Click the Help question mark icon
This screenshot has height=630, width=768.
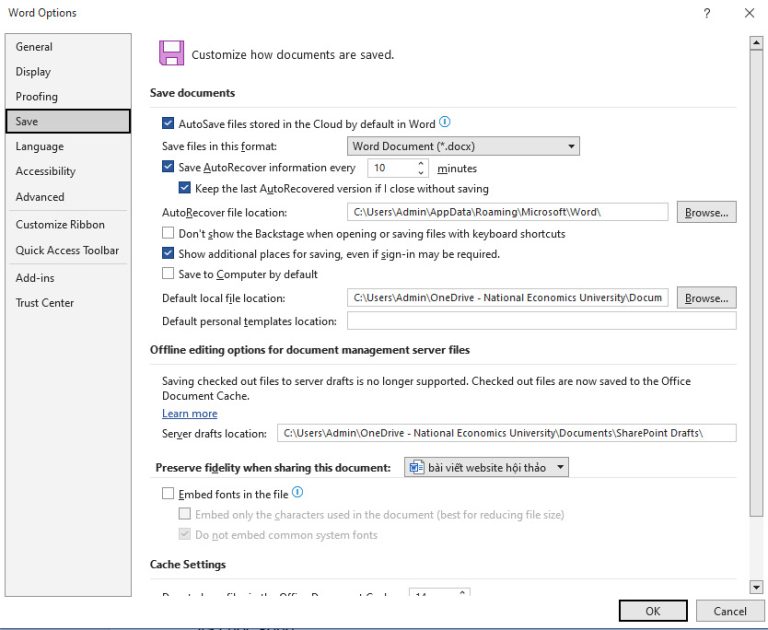707,13
